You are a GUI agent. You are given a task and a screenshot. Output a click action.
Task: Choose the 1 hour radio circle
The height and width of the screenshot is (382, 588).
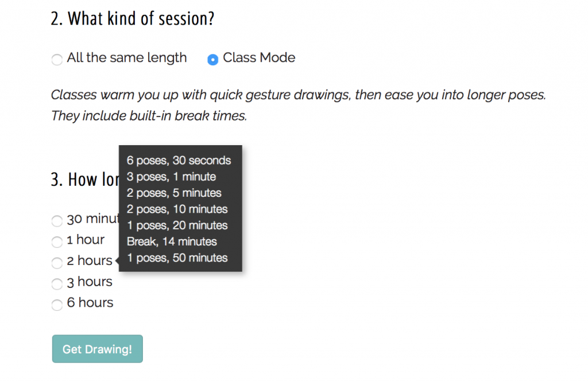click(57, 242)
